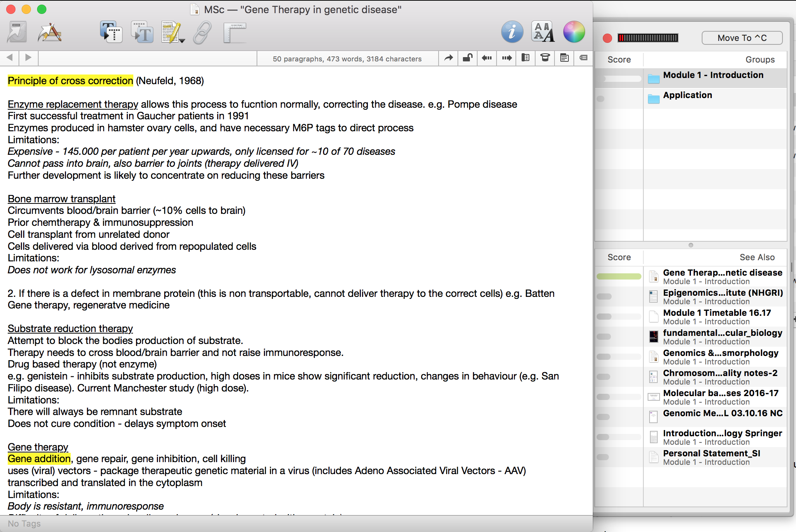Open the highlighter color dropdown arrow
The width and height of the screenshot is (796, 532).
[x=182, y=40]
